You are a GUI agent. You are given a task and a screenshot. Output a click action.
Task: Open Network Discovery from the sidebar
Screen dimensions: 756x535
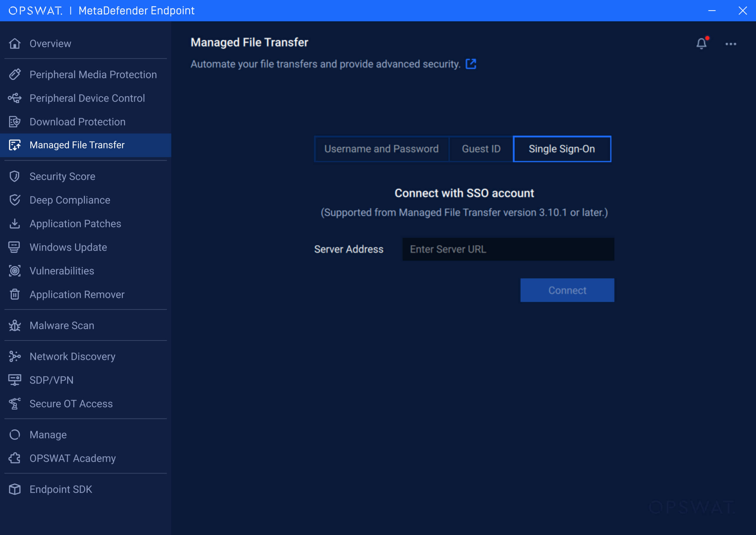(x=72, y=356)
